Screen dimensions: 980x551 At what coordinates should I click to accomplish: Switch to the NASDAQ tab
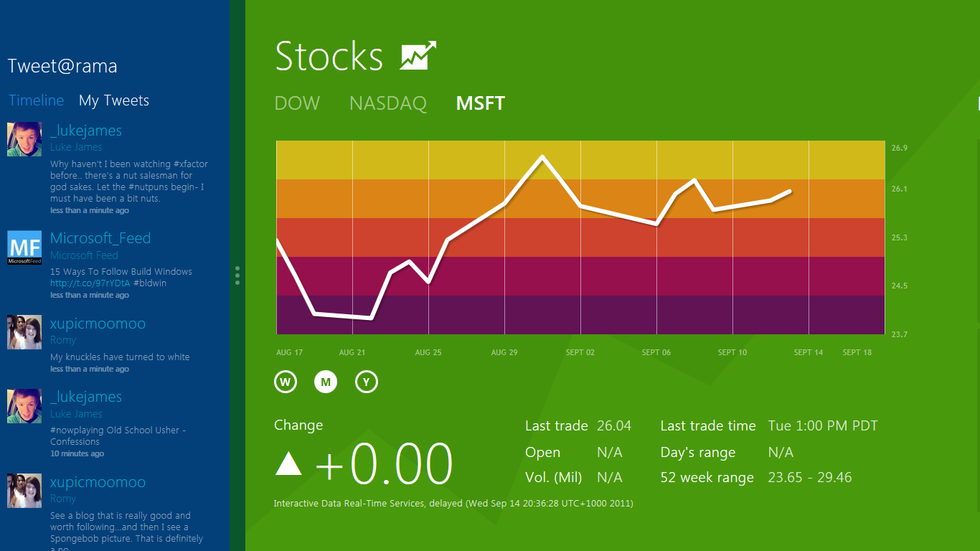[388, 103]
